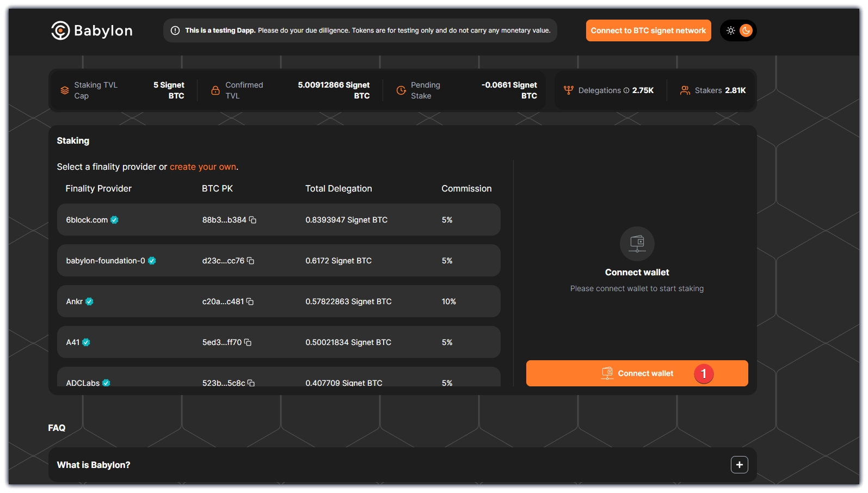Copy the A41 BTC public key
The width and height of the screenshot is (868, 493).
pos(248,342)
